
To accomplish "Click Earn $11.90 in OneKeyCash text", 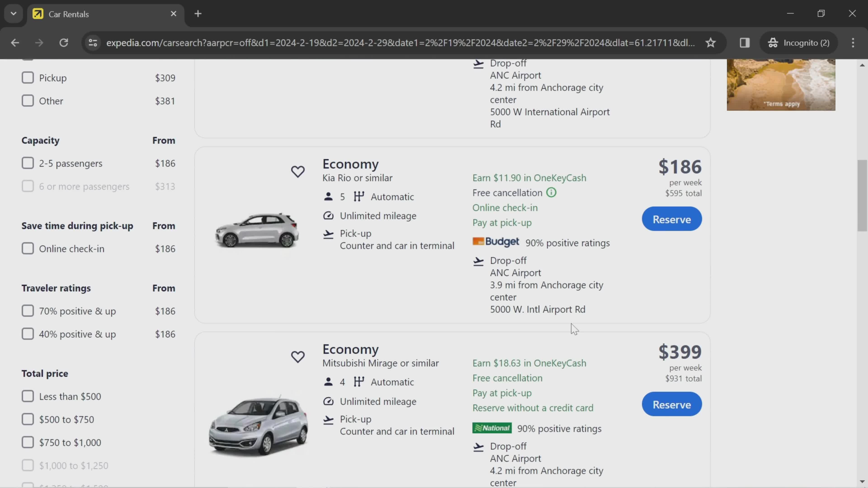I will pyautogui.click(x=529, y=178).
